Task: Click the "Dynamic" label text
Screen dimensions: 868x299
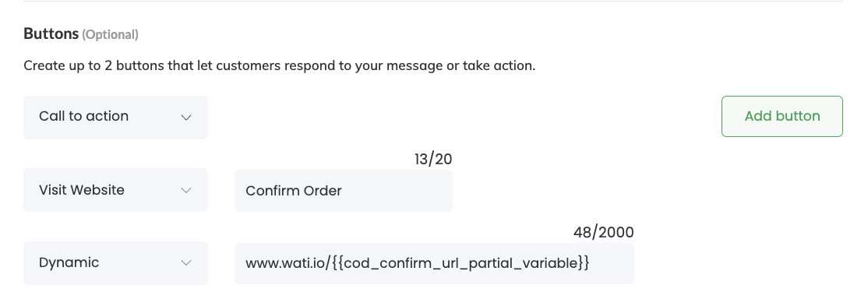Action: (x=69, y=263)
